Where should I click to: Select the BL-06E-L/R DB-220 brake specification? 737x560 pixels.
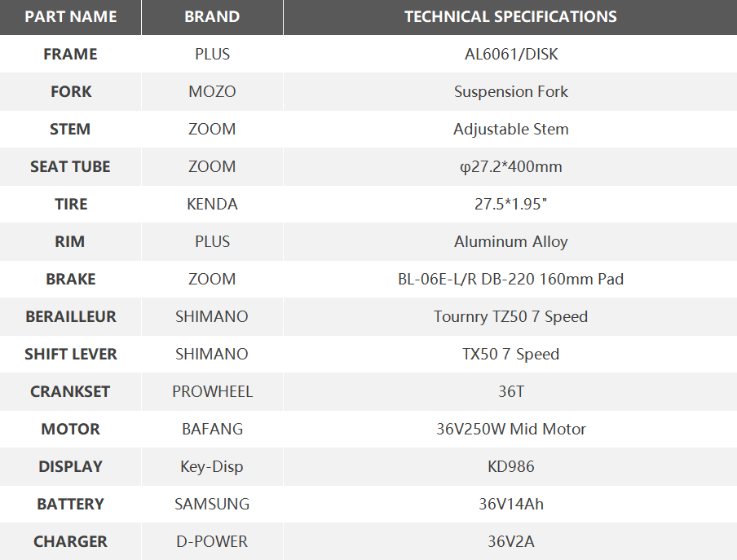pos(510,280)
